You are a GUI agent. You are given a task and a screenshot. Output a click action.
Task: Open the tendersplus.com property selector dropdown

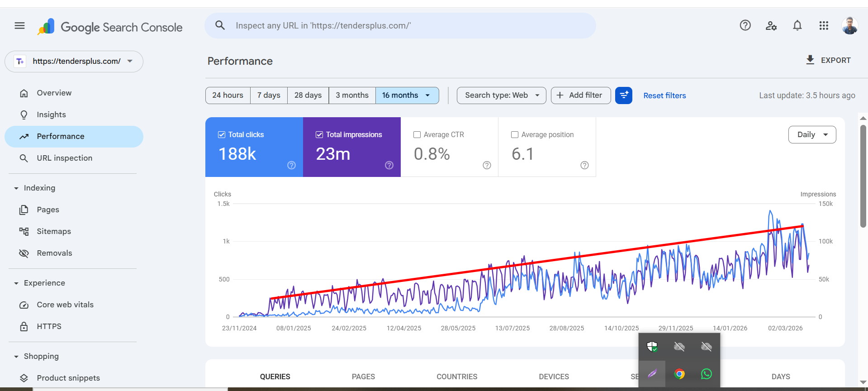click(74, 62)
